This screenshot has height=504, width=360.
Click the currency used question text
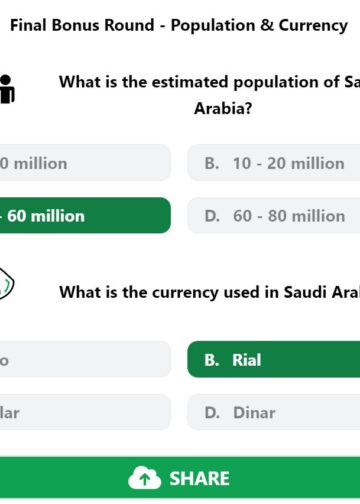point(209,292)
